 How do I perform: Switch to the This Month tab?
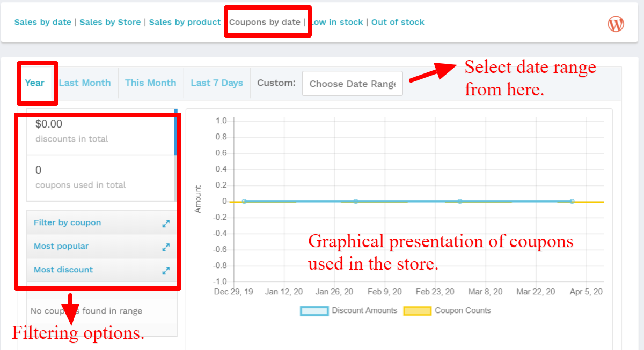click(151, 83)
